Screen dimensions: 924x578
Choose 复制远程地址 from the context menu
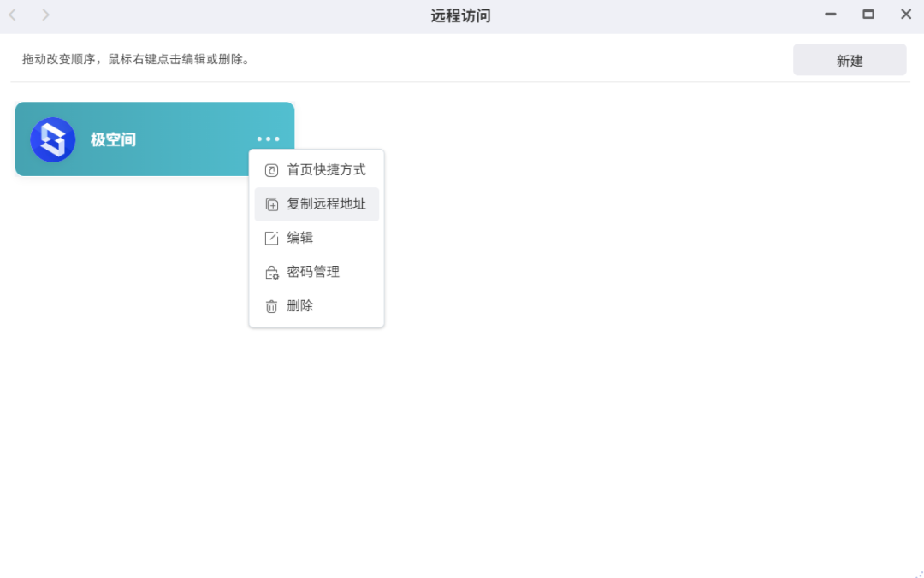pos(326,204)
